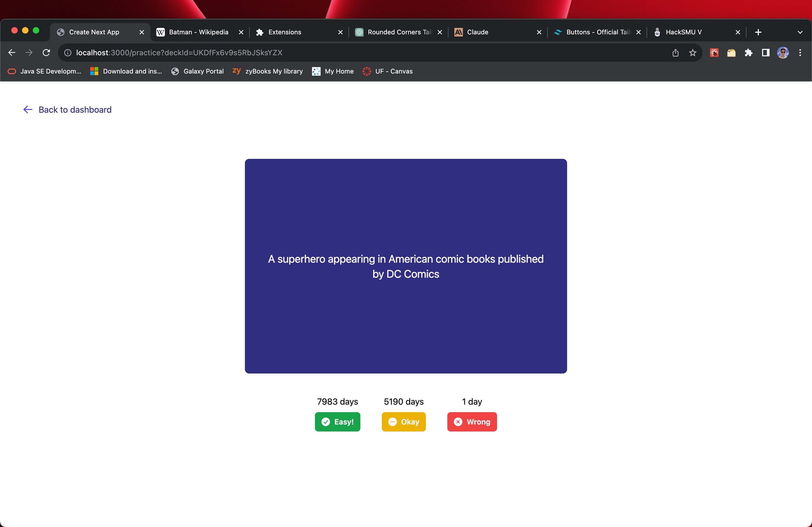Screen dimensions: 812x527
Task: Click the user profile avatar icon
Action: pyautogui.click(x=783, y=53)
